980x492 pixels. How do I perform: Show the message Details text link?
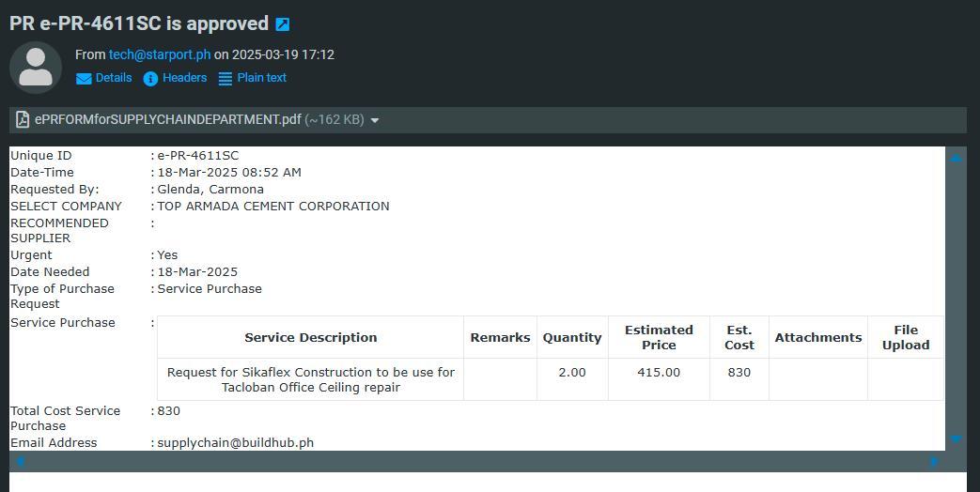114,78
